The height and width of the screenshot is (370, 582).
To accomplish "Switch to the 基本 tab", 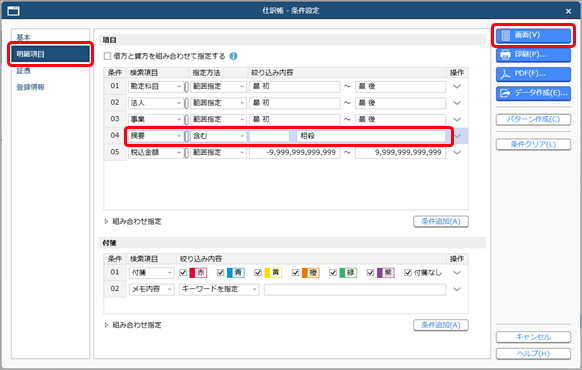I will 23,37.
